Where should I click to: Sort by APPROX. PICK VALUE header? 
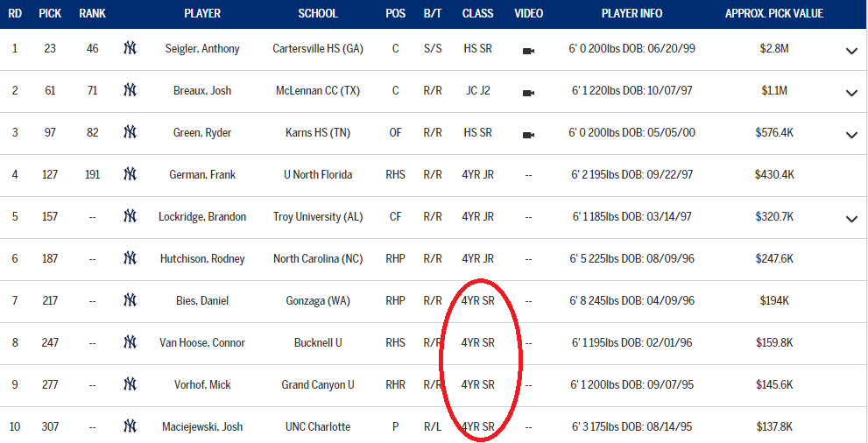click(x=774, y=14)
